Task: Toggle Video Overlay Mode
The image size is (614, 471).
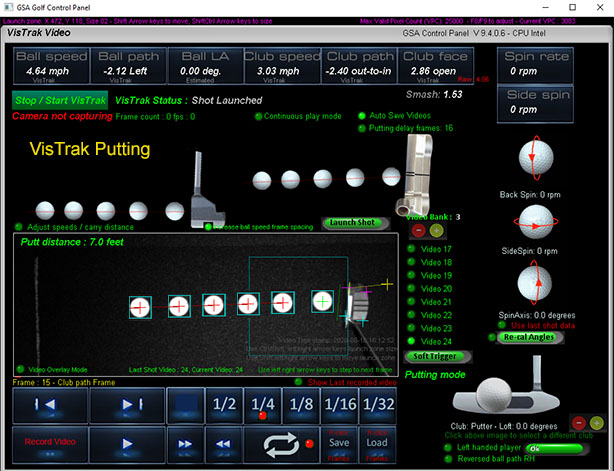Action: click(x=20, y=369)
